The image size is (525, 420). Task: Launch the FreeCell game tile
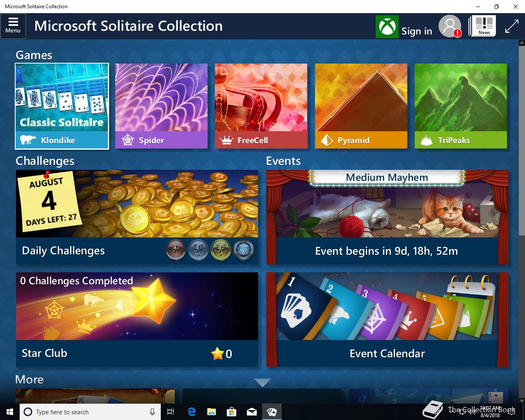click(261, 106)
